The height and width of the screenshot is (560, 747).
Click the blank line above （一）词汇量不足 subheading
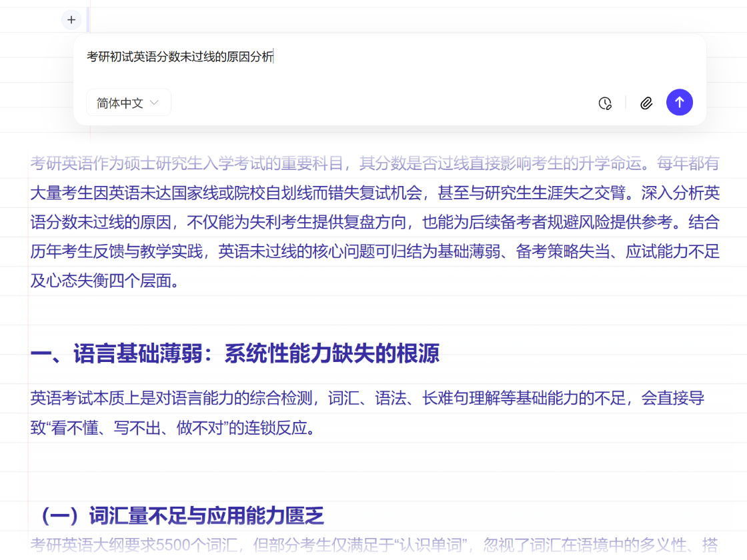[x=373, y=472]
